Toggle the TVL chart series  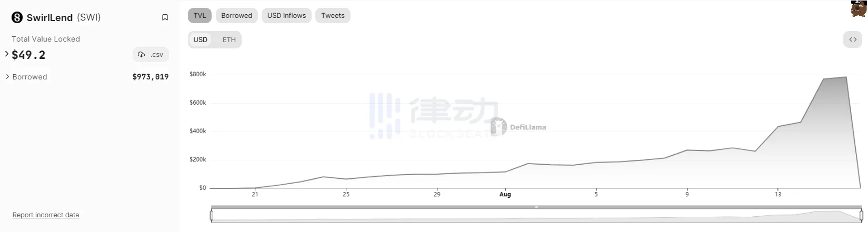tap(200, 15)
